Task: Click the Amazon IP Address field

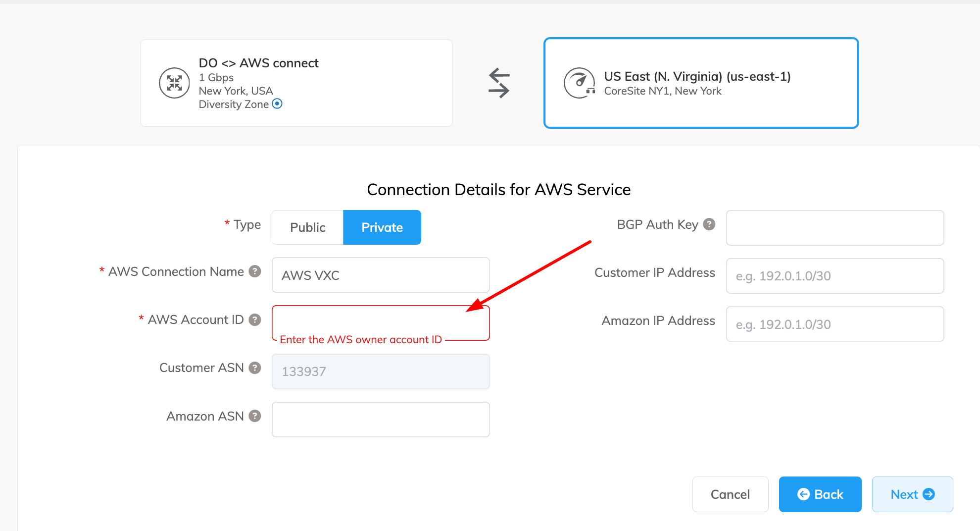Action: (x=834, y=324)
